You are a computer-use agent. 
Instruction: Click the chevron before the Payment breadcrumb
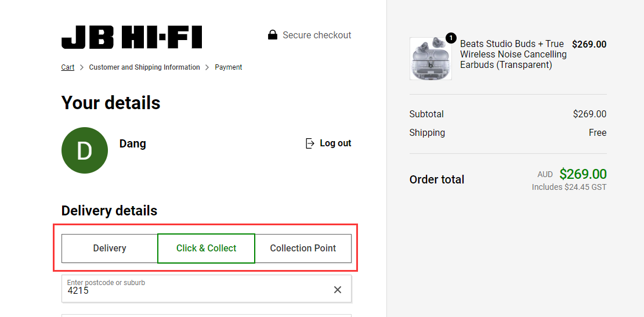point(207,67)
